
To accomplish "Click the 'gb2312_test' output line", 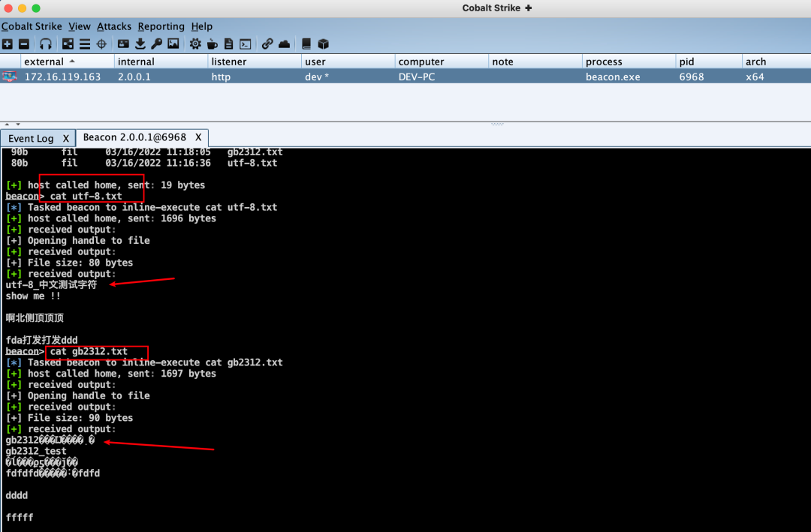I will tap(36, 452).
